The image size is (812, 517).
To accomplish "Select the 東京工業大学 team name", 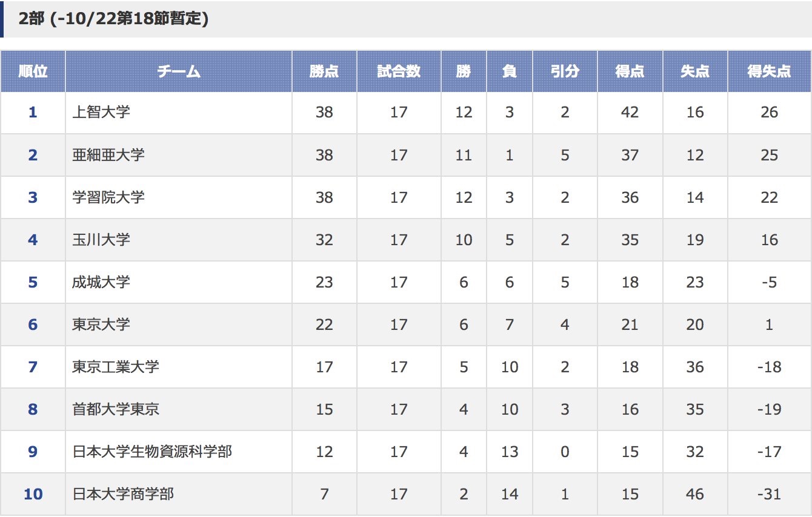I will 116,366.
